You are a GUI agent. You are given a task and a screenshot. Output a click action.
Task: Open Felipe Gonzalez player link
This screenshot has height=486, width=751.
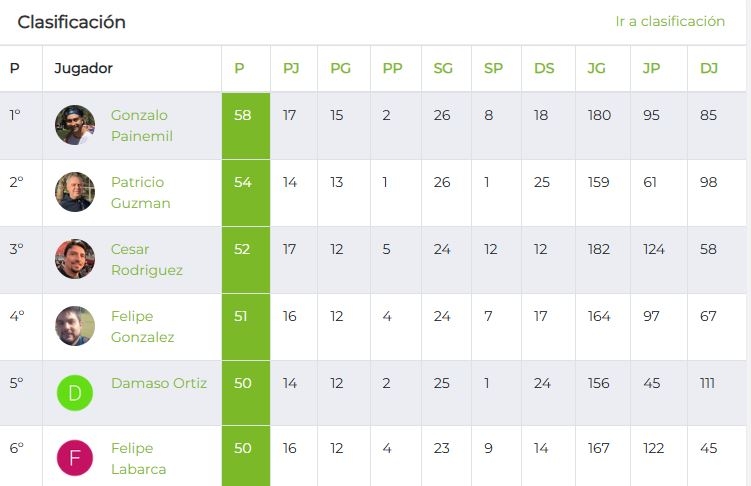point(142,327)
